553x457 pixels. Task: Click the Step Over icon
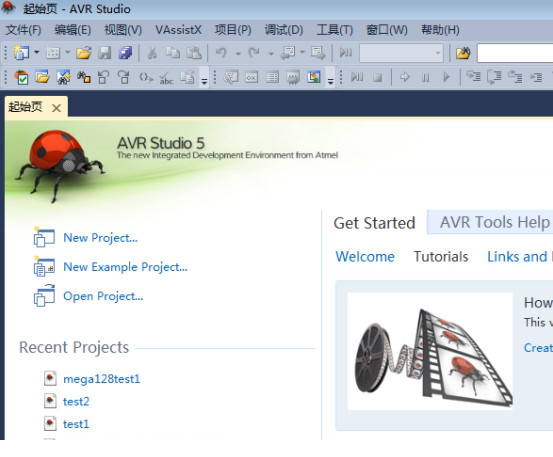[494, 77]
